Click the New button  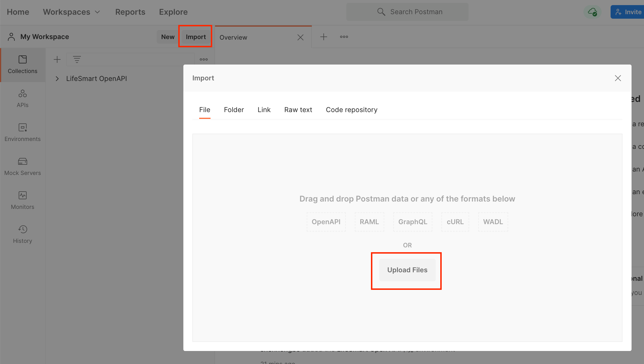(x=168, y=37)
